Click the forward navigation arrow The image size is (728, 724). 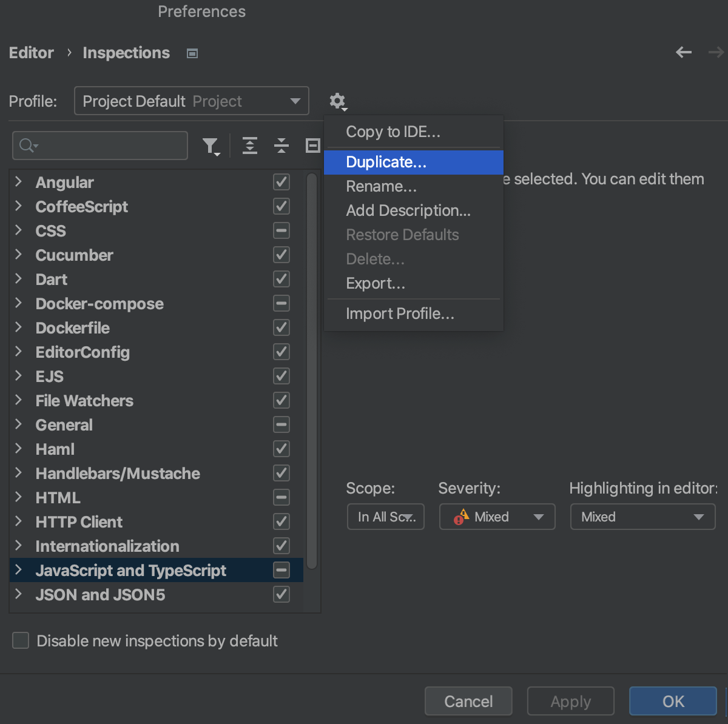[716, 52]
